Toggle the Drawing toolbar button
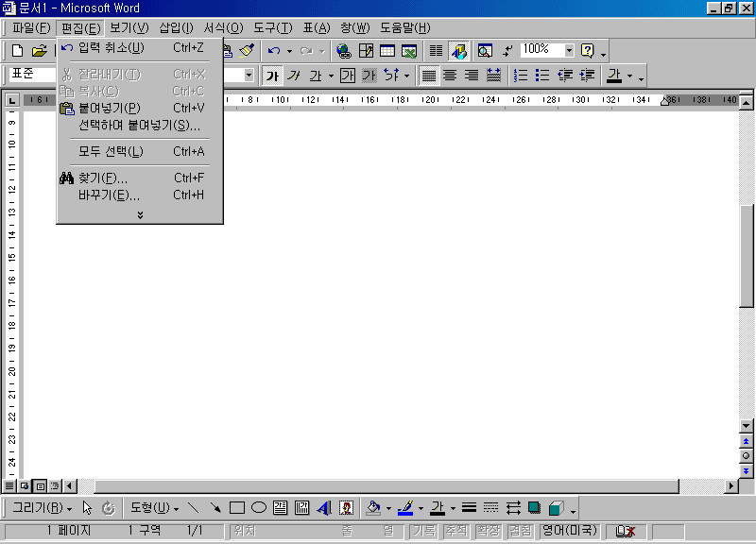 click(459, 51)
